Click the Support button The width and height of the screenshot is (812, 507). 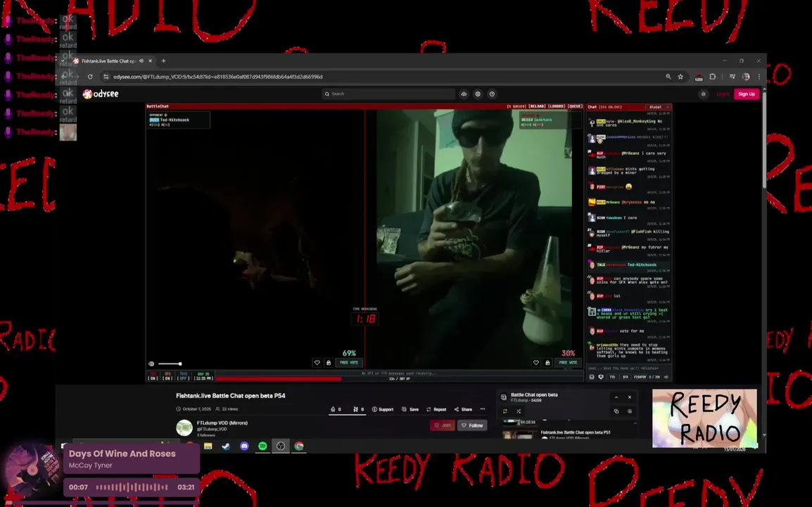tap(383, 409)
